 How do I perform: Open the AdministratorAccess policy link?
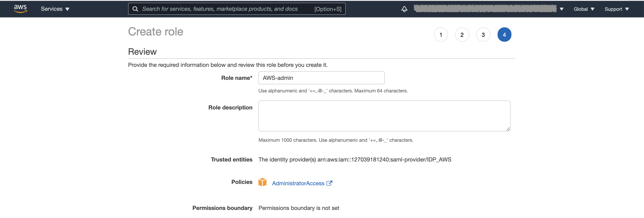pyautogui.click(x=298, y=183)
